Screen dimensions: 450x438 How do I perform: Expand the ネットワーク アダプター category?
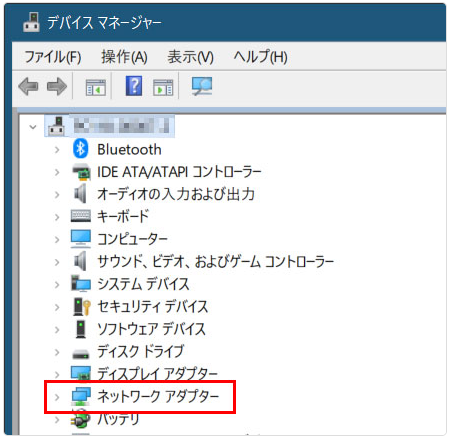coord(57,397)
